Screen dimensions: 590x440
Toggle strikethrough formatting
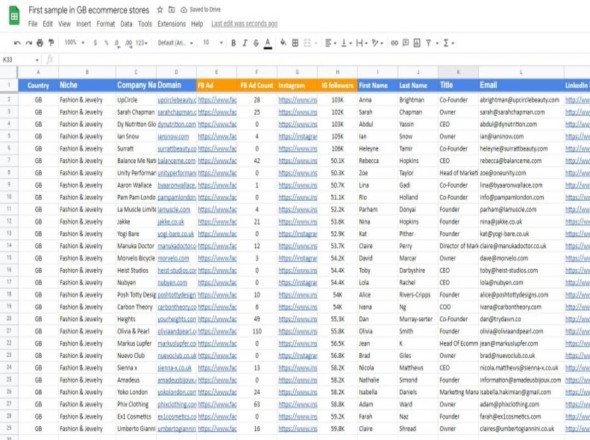pyautogui.click(x=256, y=43)
